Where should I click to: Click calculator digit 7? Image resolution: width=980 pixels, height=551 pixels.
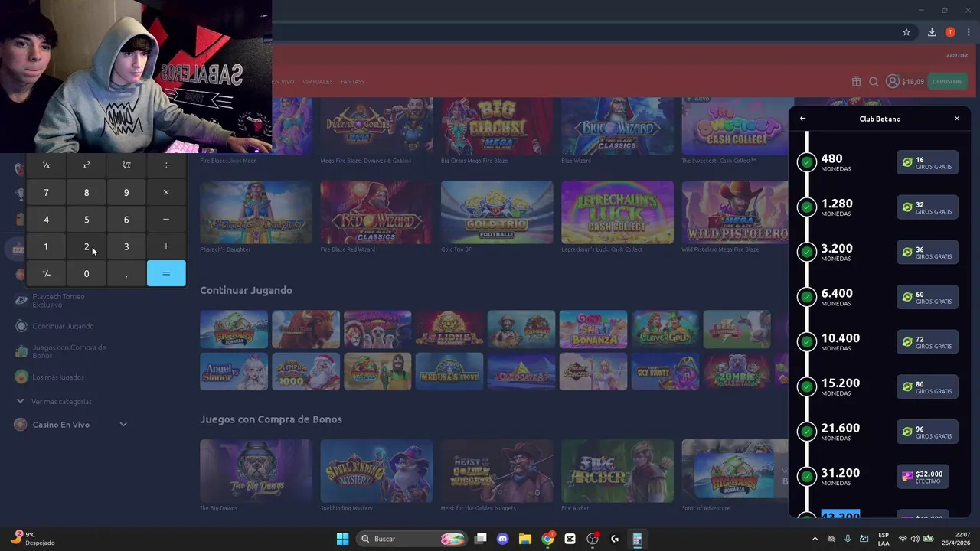(46, 192)
